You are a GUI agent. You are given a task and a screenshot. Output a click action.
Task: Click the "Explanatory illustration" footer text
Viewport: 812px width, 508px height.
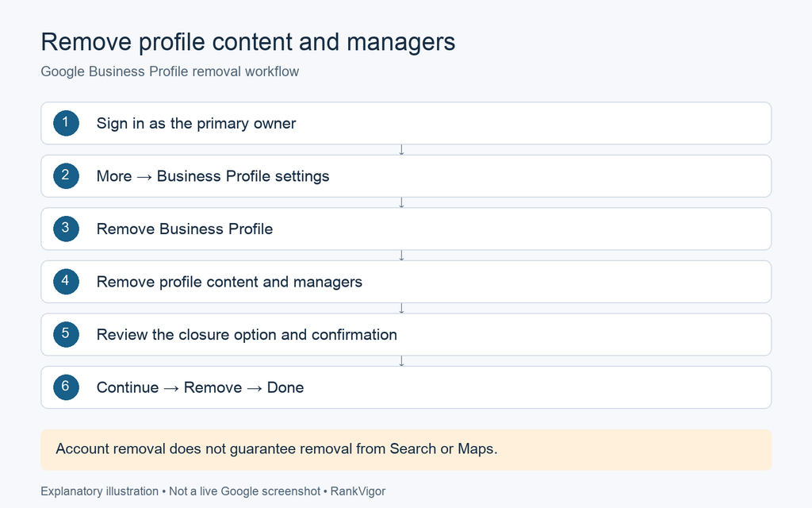pos(99,491)
